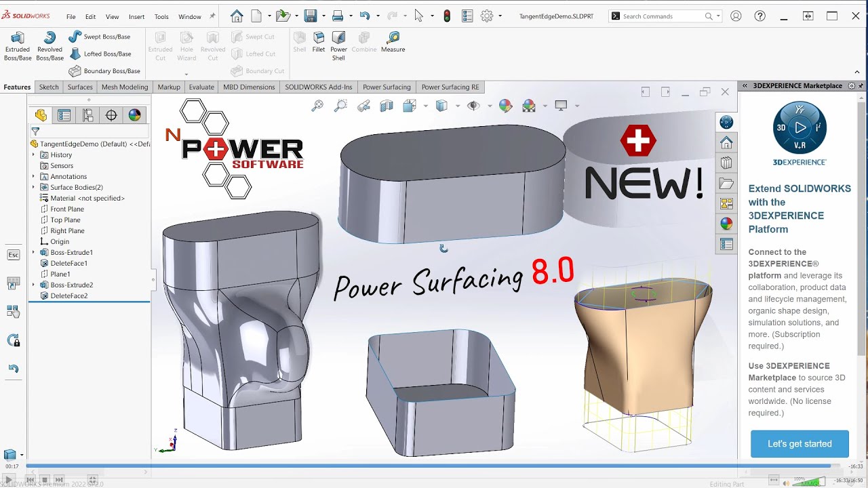Image resolution: width=868 pixels, height=488 pixels.
Task: Open the Insert menu
Action: point(136,16)
